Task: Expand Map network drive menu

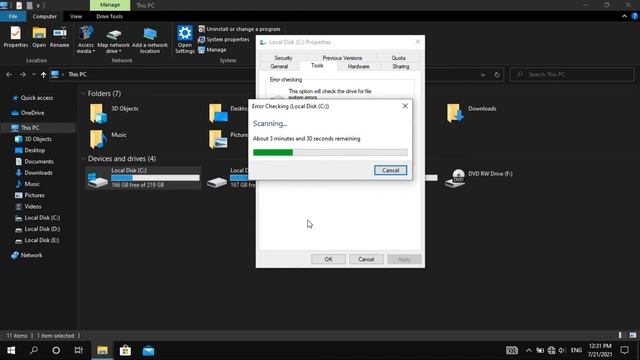Action: tap(113, 39)
